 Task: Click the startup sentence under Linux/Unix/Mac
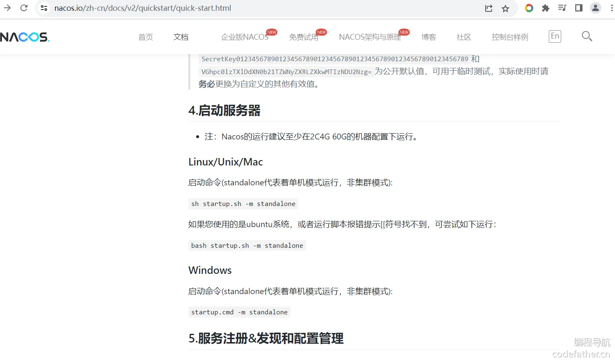(291, 182)
